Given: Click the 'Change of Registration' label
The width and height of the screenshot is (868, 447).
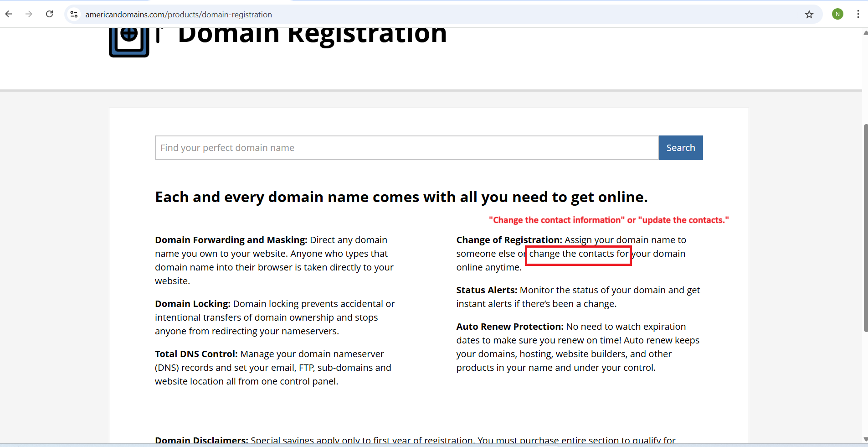Looking at the screenshot, I should (x=509, y=240).
